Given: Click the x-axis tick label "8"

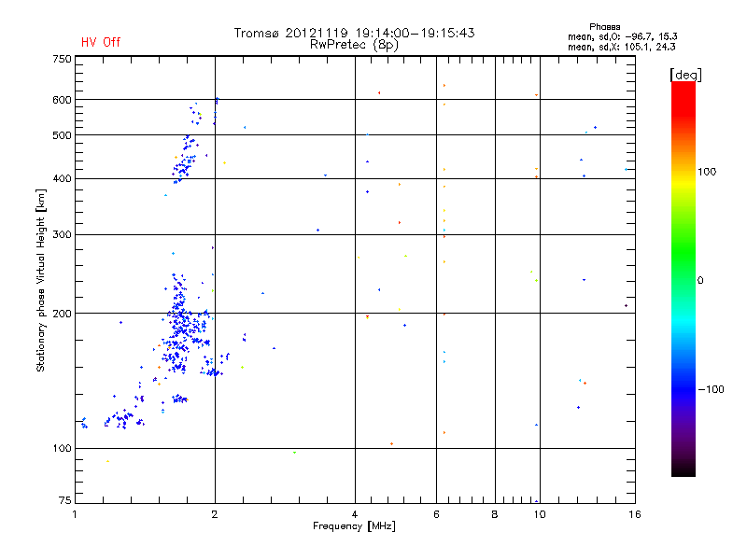Looking at the screenshot, I should click(495, 514).
